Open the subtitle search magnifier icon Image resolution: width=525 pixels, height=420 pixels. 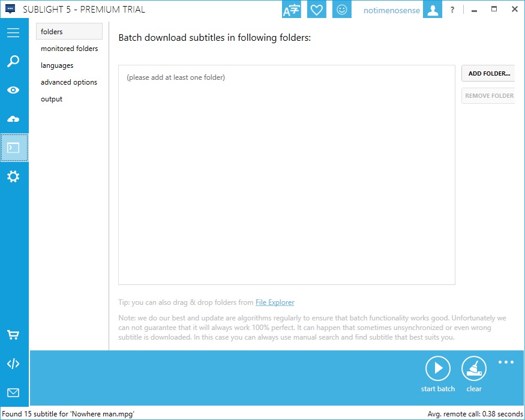[x=13, y=61]
